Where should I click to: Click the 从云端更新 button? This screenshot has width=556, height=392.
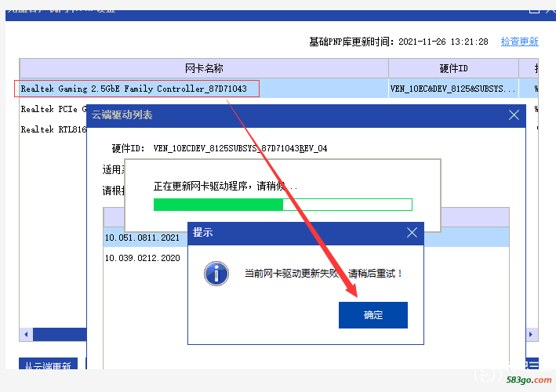tap(48, 365)
